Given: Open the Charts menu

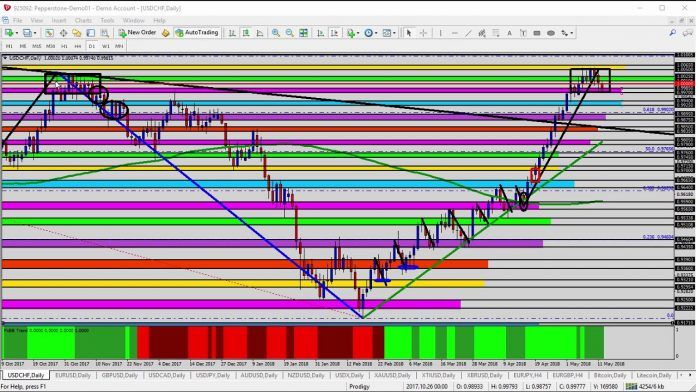Looking at the screenshot, I should (83, 20).
